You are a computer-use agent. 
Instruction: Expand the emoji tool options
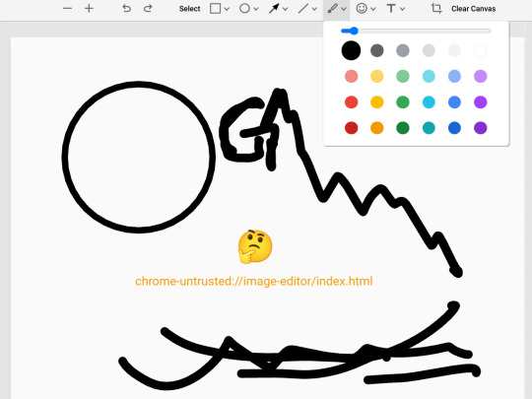tap(373, 9)
